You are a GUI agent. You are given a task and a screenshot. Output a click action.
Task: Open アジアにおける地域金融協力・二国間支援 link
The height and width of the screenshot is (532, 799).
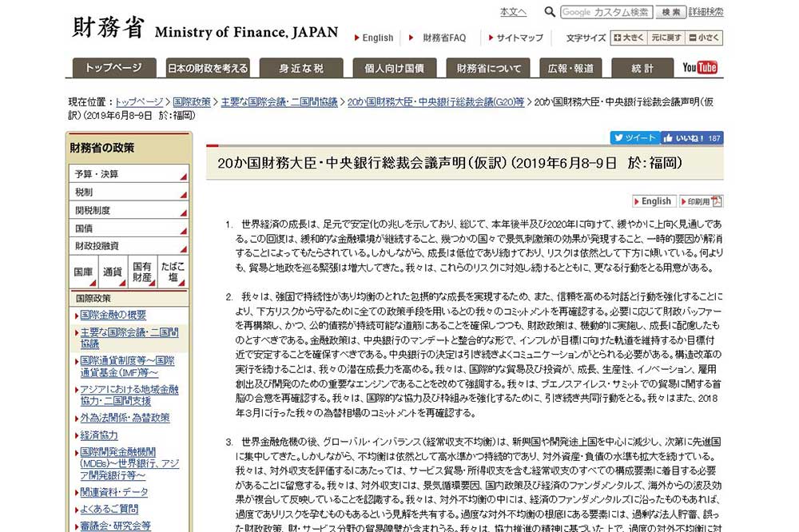tap(129, 395)
